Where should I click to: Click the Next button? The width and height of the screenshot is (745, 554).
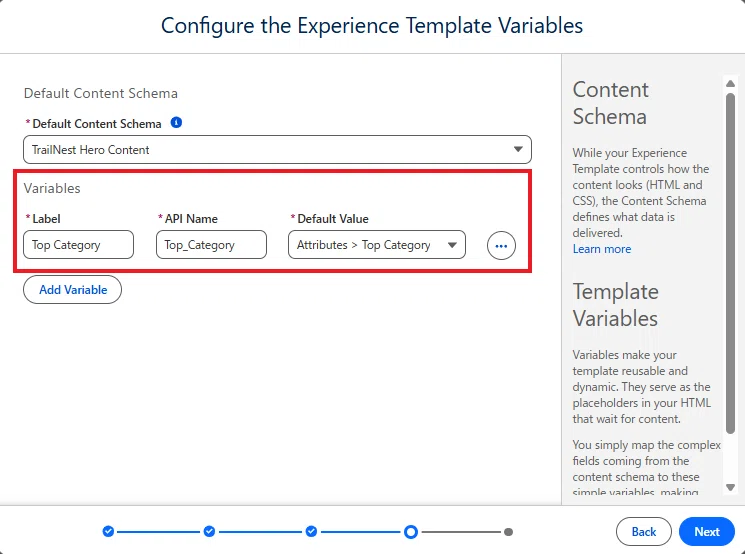click(x=707, y=531)
